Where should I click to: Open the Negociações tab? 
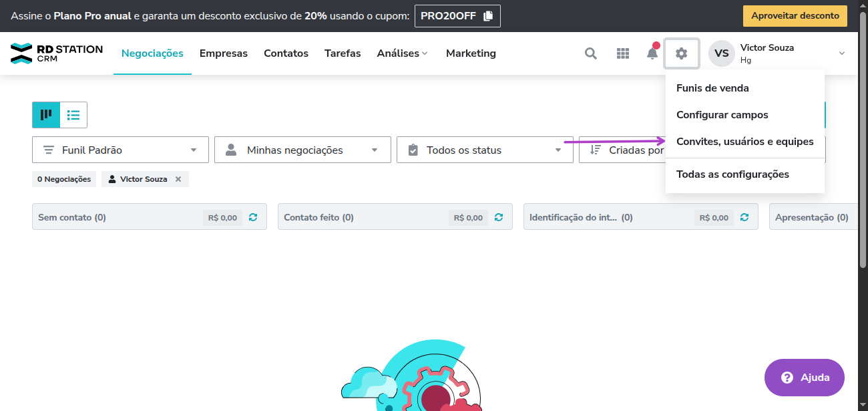(152, 53)
